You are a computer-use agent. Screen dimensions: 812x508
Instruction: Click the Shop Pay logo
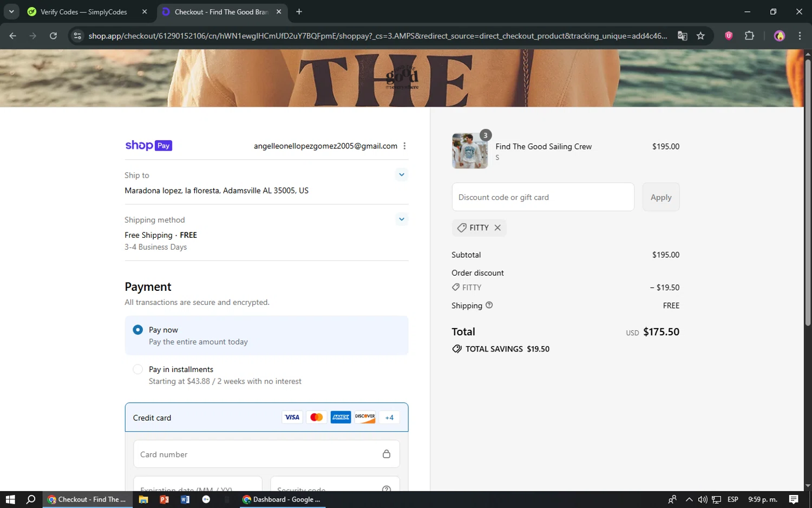click(149, 146)
